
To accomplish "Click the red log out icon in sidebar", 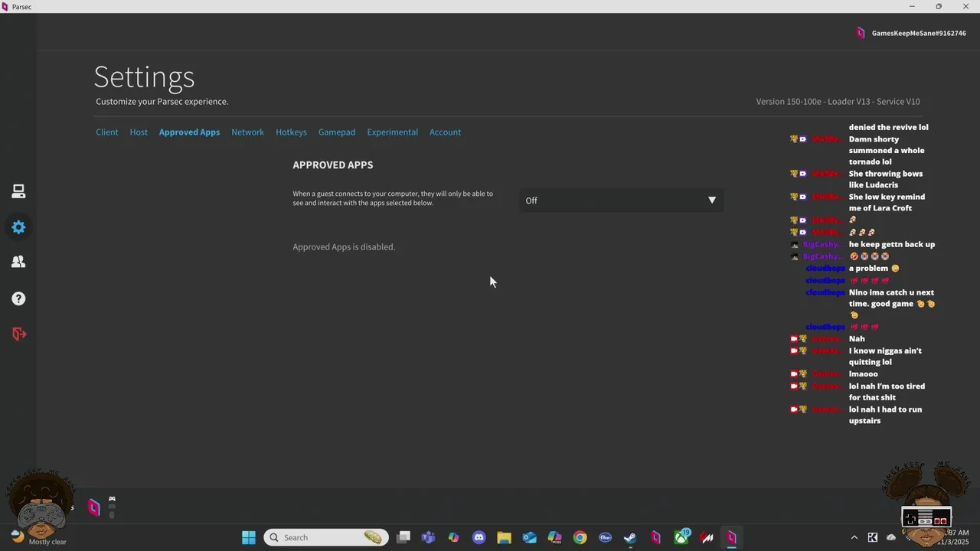I will tap(18, 334).
